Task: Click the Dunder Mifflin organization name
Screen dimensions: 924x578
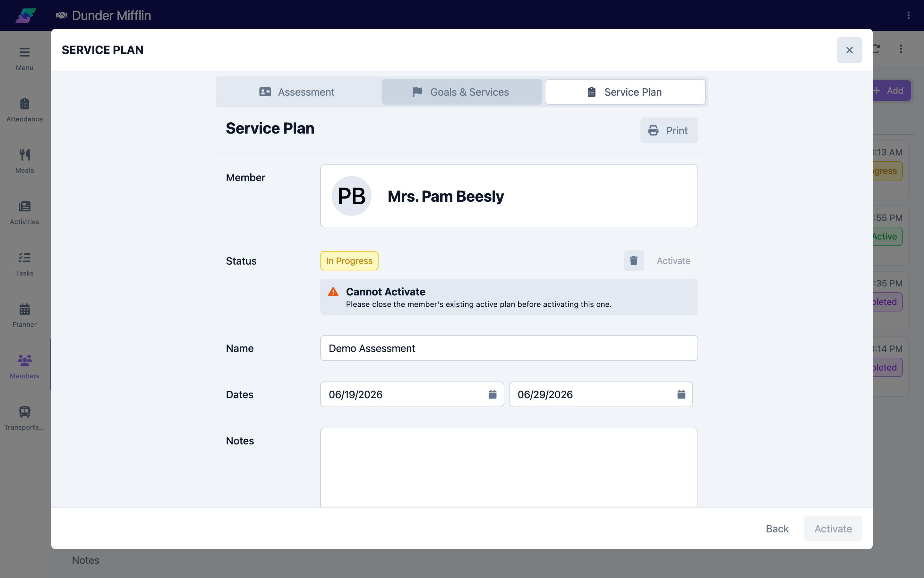Action: coord(111,15)
